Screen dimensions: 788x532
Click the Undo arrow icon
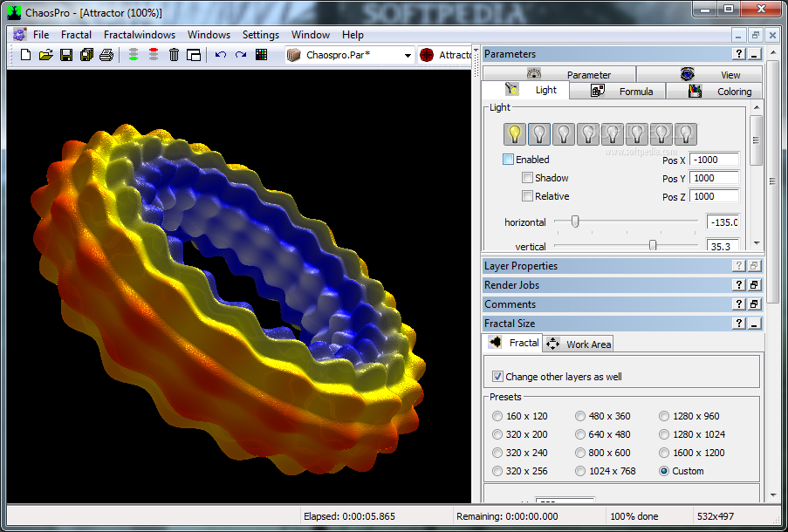220,55
